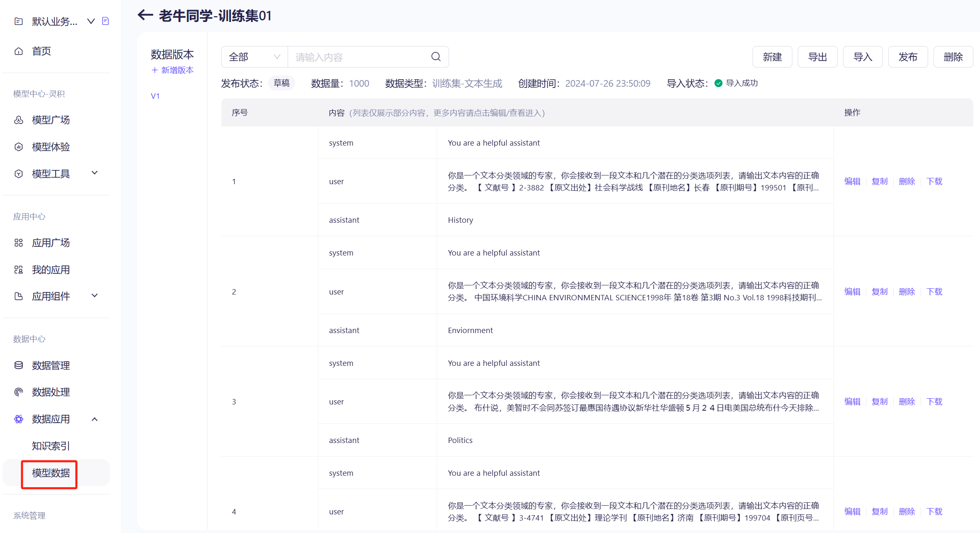
Task: Click 下载 for row 1
Action: [934, 181]
